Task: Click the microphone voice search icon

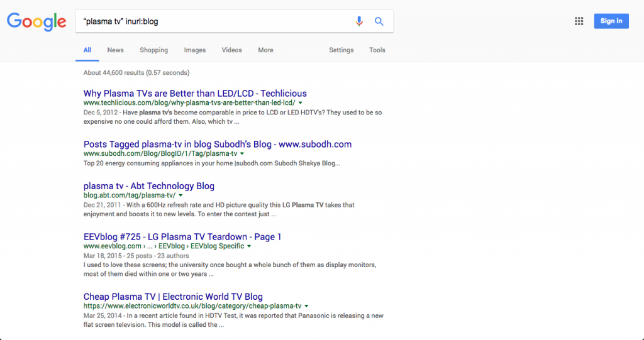Action: click(x=359, y=21)
